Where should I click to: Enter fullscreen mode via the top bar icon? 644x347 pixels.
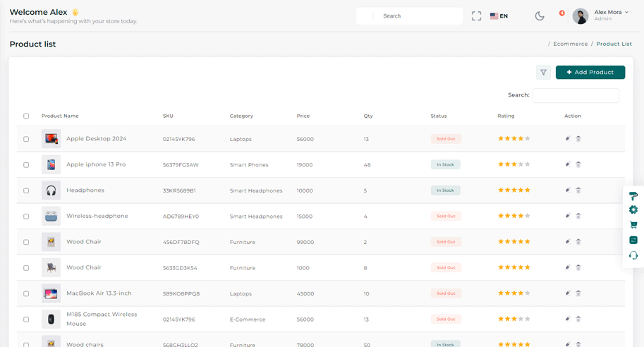tap(476, 16)
